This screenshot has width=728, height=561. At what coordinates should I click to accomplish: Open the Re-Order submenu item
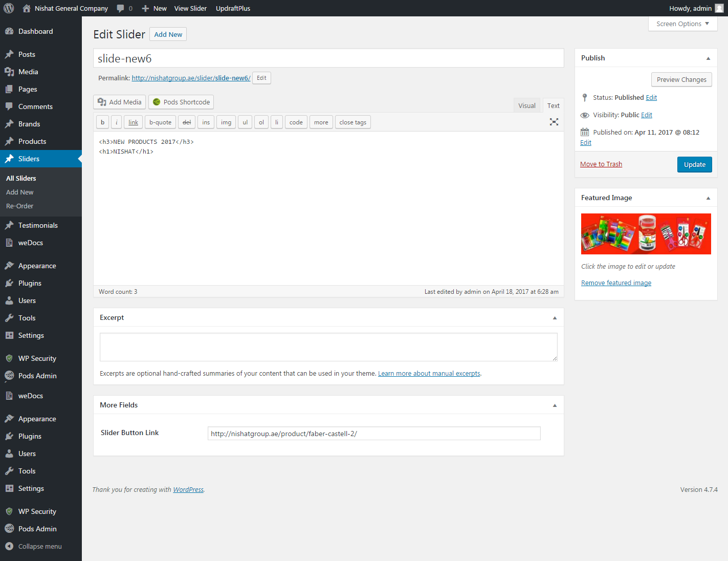[20, 206]
